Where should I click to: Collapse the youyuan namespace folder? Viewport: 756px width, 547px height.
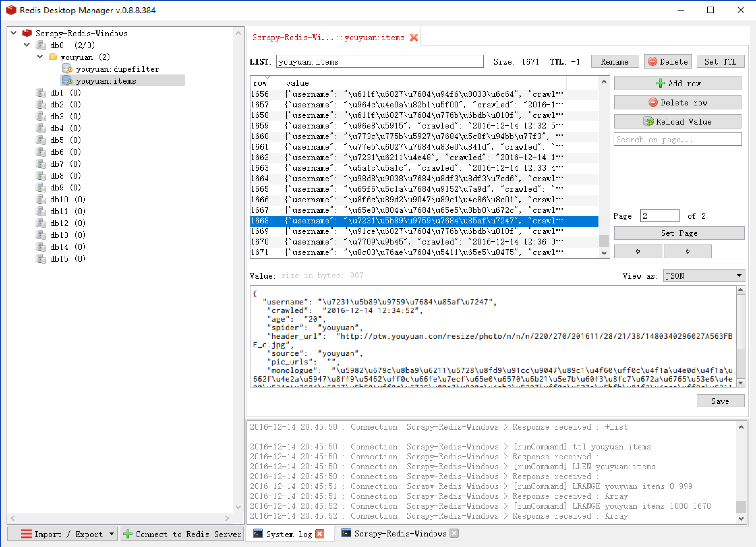40,57
